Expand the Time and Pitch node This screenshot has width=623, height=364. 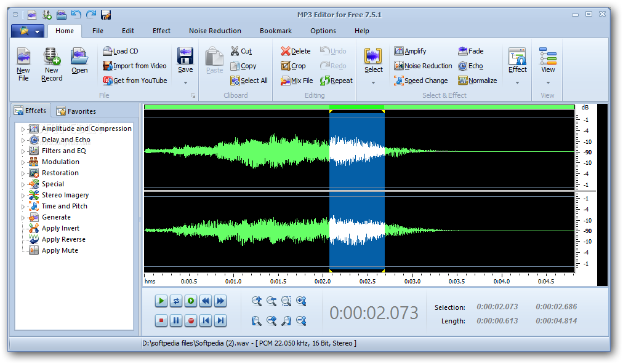pos(23,207)
